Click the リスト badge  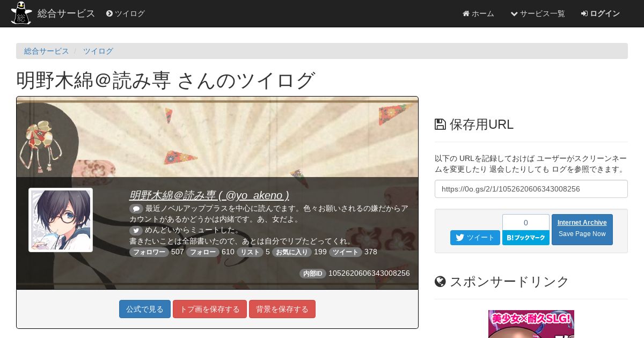(250, 252)
